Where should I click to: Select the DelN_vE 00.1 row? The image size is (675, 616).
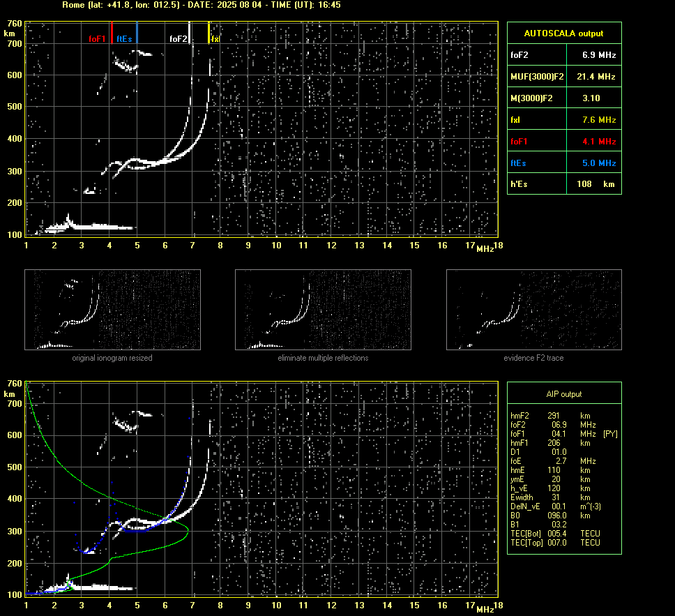556,506
